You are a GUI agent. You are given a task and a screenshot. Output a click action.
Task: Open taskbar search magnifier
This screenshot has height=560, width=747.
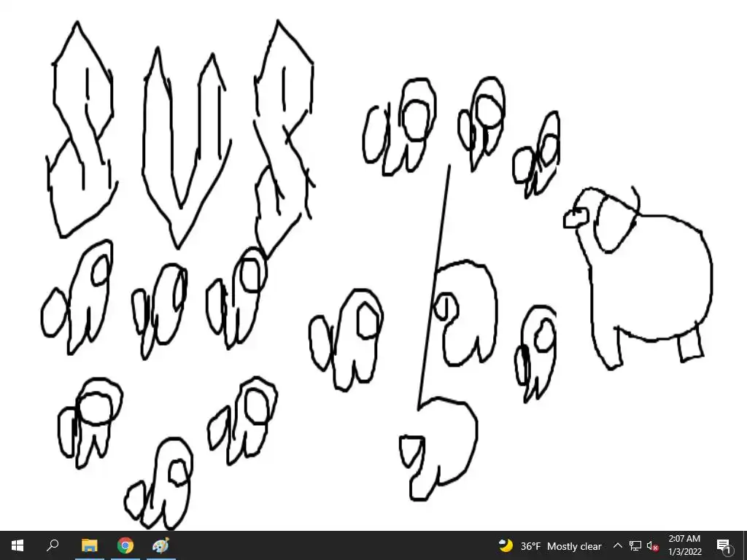point(53,545)
